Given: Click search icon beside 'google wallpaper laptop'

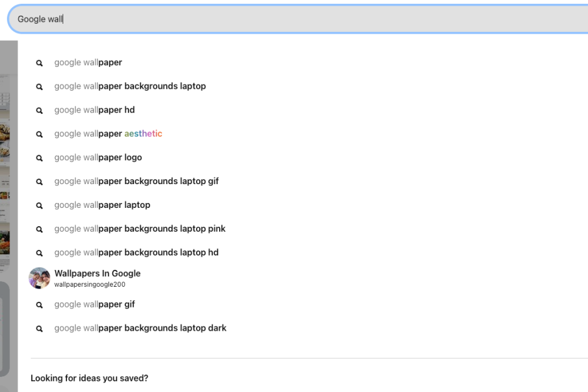Looking at the screenshot, I should [x=39, y=205].
